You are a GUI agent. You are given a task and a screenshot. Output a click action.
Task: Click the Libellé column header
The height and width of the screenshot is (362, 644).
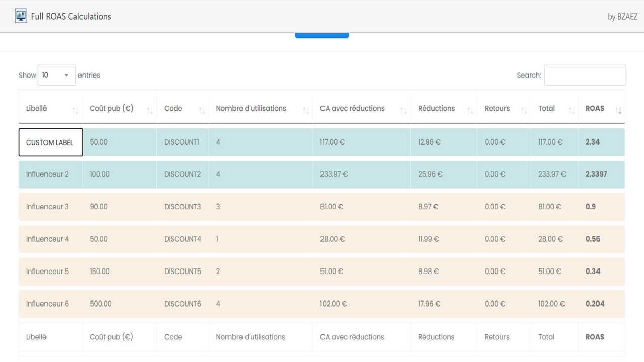click(x=50, y=108)
